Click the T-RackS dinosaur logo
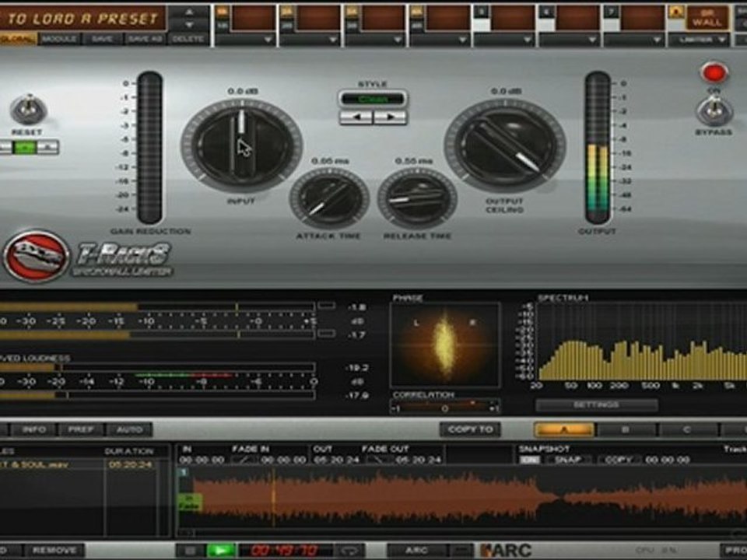Screen dimensions: 747x560 click(37, 256)
